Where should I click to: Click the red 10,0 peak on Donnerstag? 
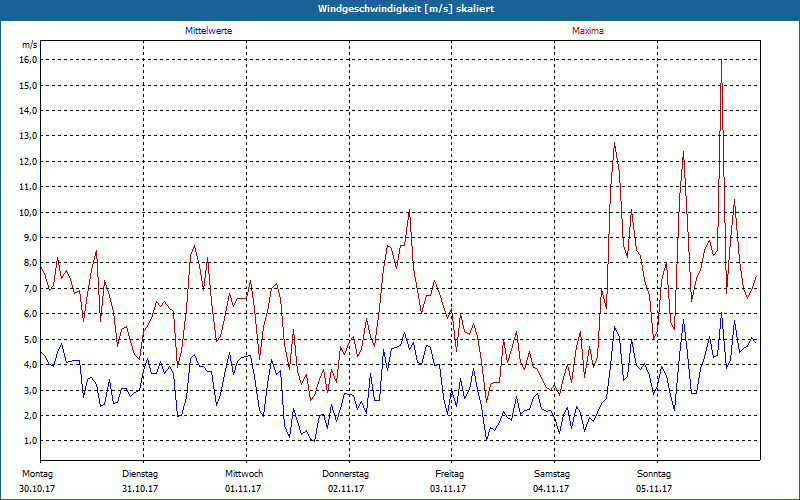pyautogui.click(x=409, y=210)
